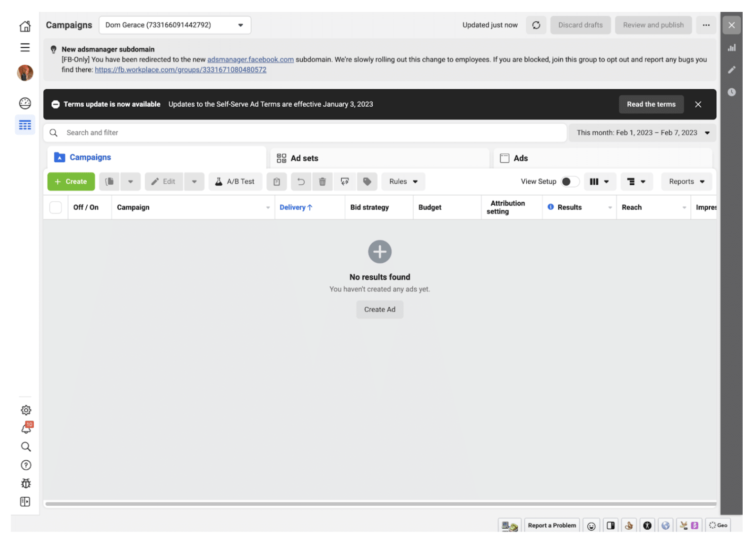Click the Edit button
This screenshot has width=756, height=541.
[164, 181]
